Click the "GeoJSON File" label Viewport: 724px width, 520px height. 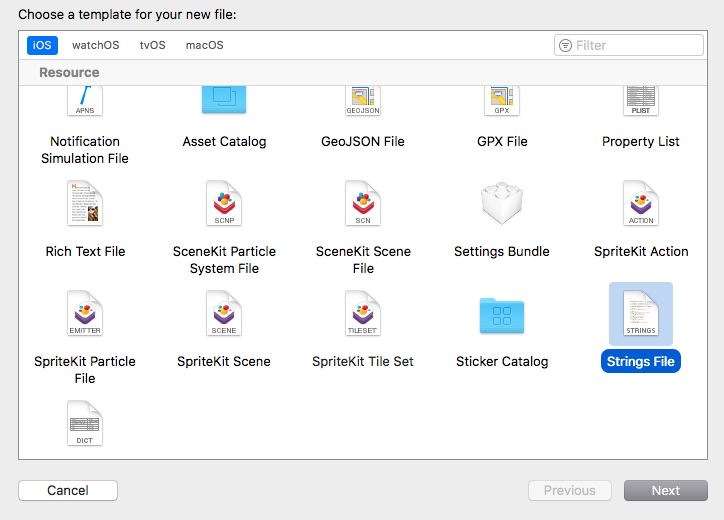click(x=363, y=141)
